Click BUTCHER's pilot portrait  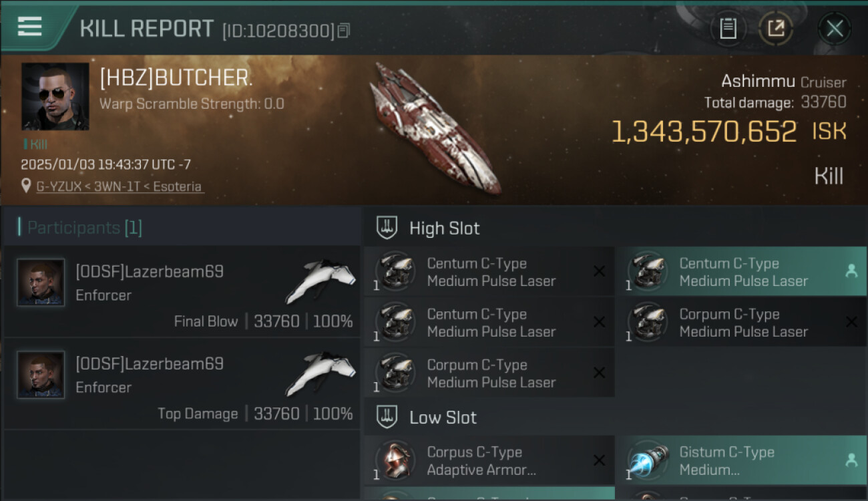click(x=55, y=96)
